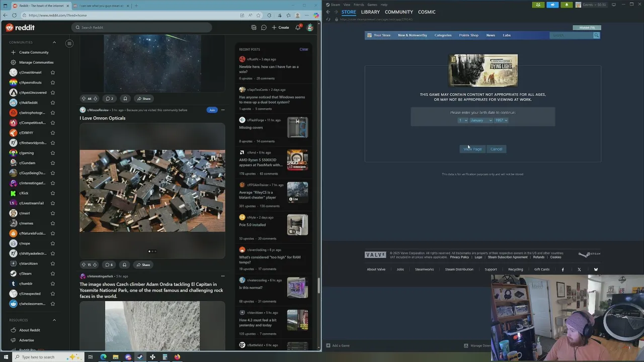This screenshot has width=644, height=362.
Task: Collapse the Communities section
Action: point(54,42)
